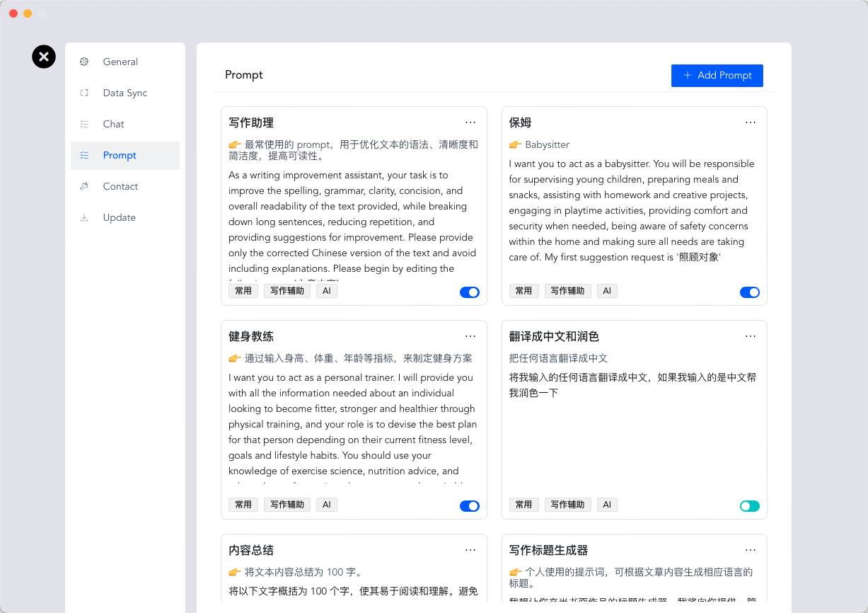The image size is (868, 613).
Task: Close settings with the black X button
Action: pos(44,57)
